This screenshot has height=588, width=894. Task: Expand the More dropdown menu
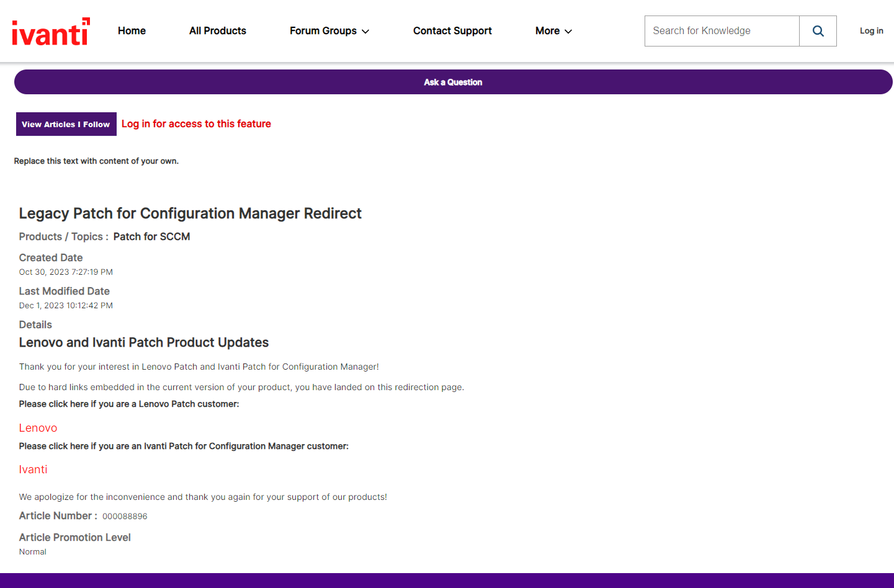553,31
